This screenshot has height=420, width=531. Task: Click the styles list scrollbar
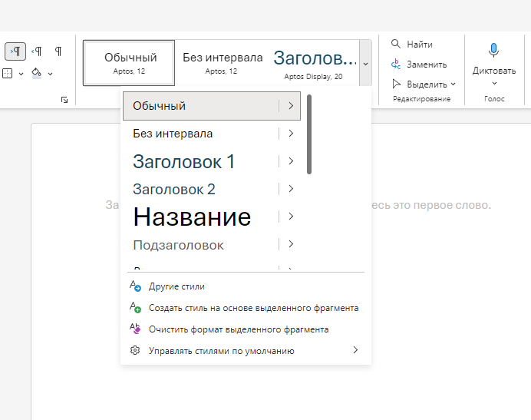tap(309, 134)
